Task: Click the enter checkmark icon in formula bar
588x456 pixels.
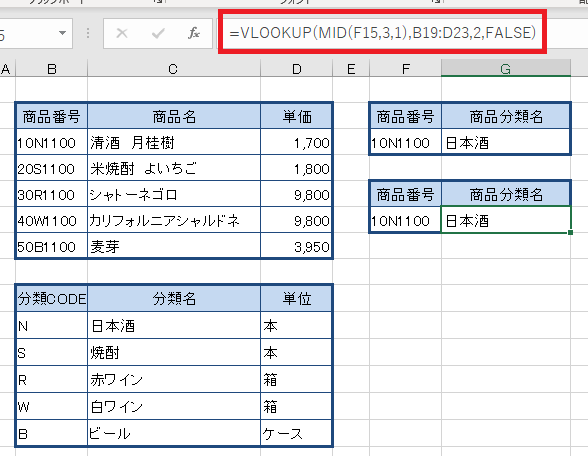Action: [158, 33]
